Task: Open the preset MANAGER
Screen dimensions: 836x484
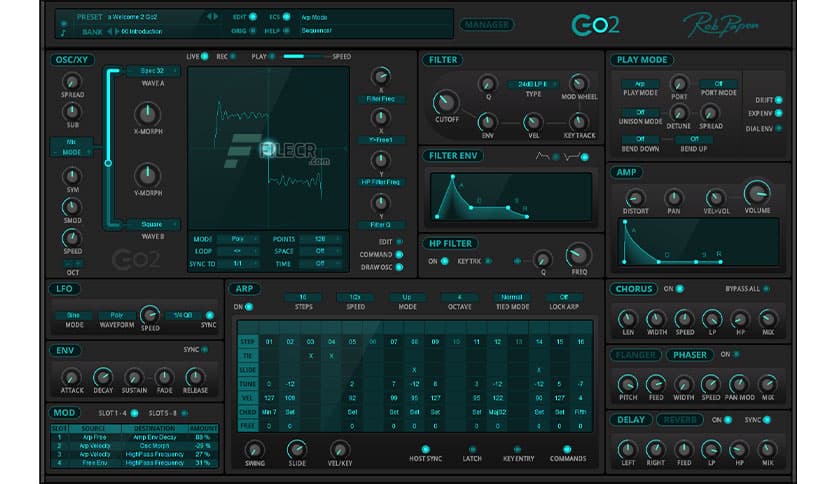Action: (486, 25)
